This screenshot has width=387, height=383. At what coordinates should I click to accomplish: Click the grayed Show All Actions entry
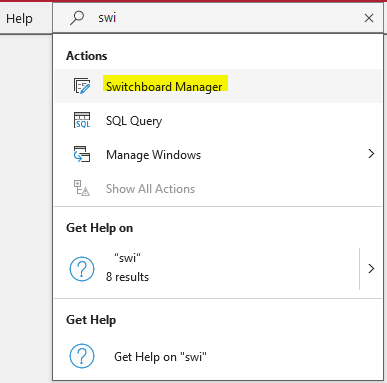[218, 189]
